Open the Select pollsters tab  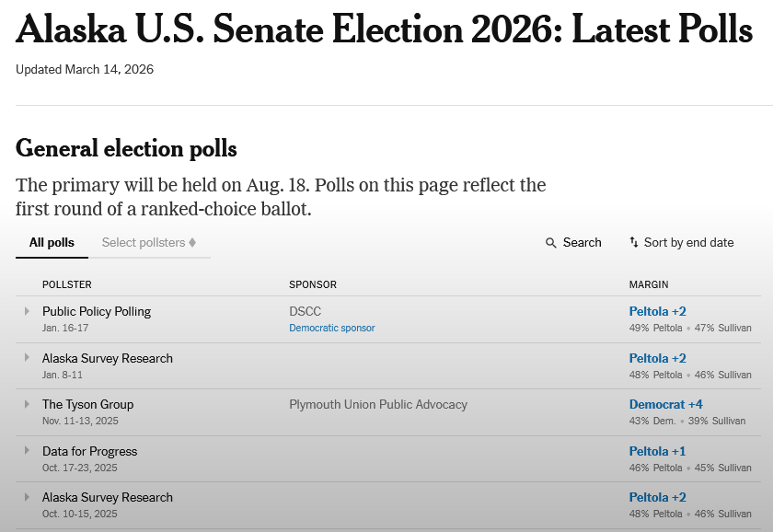(143, 243)
